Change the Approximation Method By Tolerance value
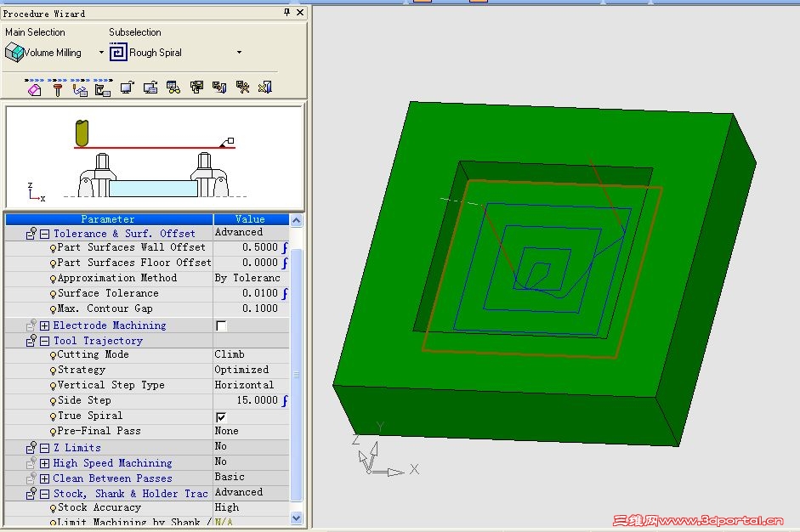800x532 pixels. coord(247,278)
